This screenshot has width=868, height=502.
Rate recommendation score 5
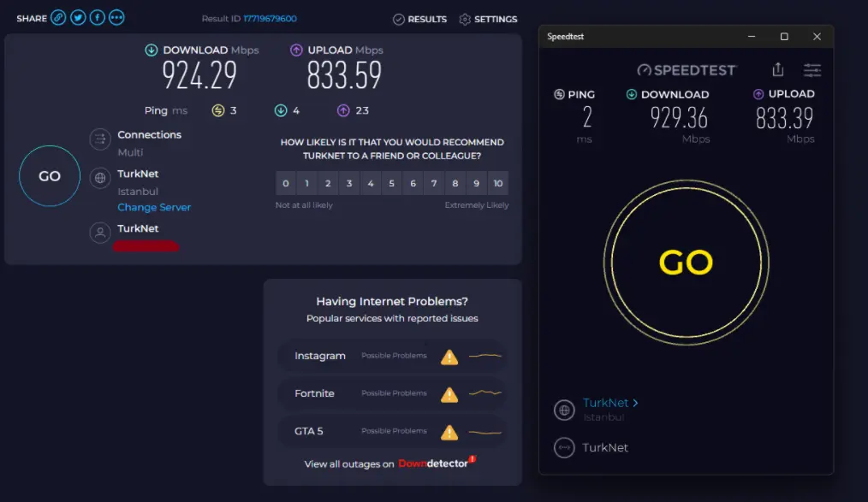pyautogui.click(x=391, y=183)
